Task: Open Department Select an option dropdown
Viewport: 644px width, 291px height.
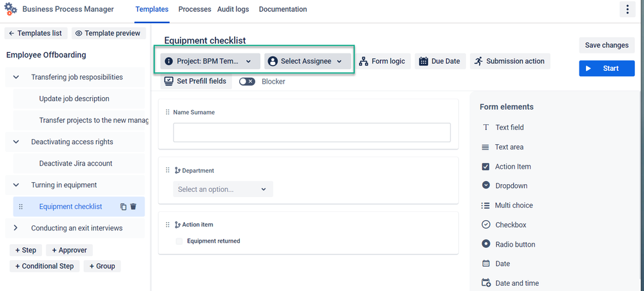Action: [x=223, y=189]
